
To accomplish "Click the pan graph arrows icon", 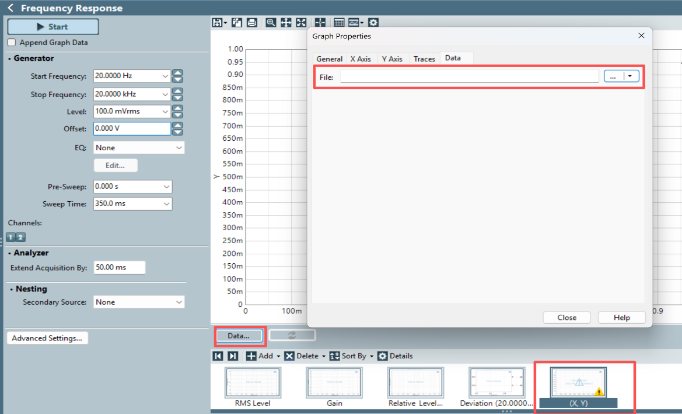I will click(286, 22).
